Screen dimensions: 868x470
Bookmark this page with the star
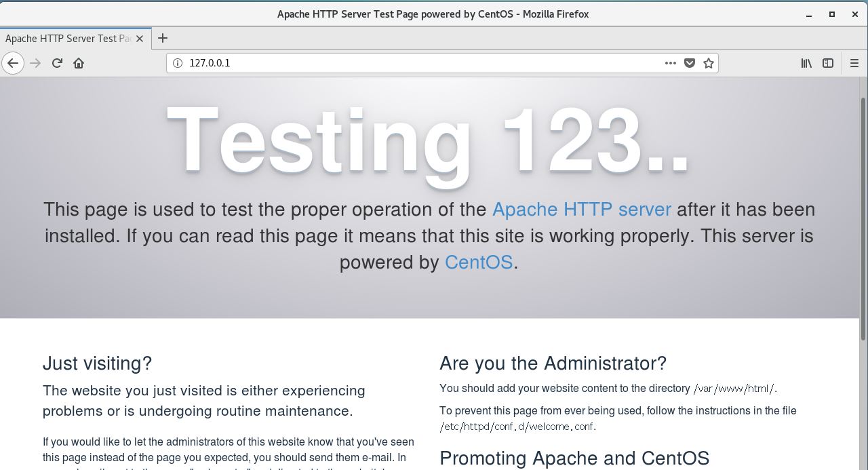709,63
